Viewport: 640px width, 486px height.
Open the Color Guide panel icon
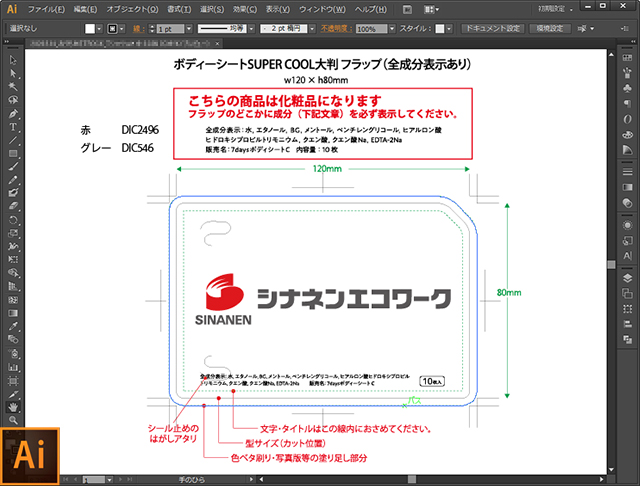click(627, 150)
